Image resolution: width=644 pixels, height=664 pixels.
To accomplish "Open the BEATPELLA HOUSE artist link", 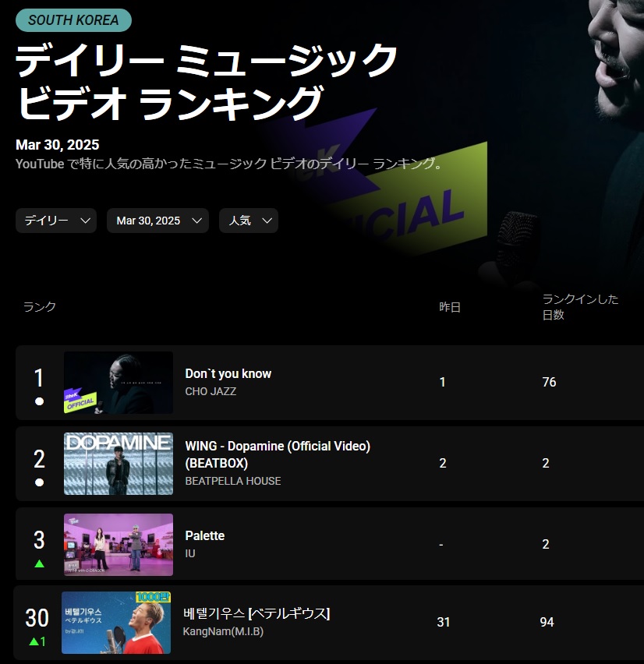I will 233,481.
